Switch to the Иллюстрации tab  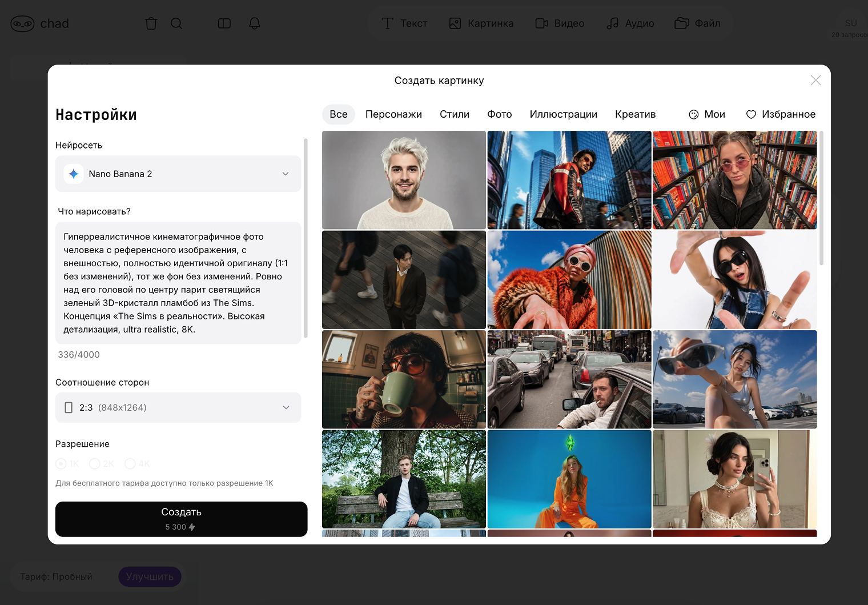(x=563, y=114)
